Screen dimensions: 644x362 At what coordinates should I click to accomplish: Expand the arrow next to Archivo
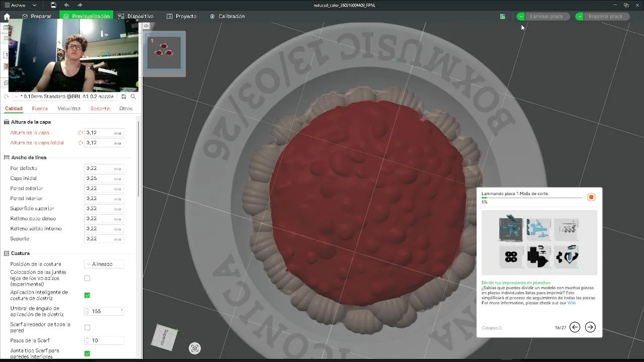34,5
